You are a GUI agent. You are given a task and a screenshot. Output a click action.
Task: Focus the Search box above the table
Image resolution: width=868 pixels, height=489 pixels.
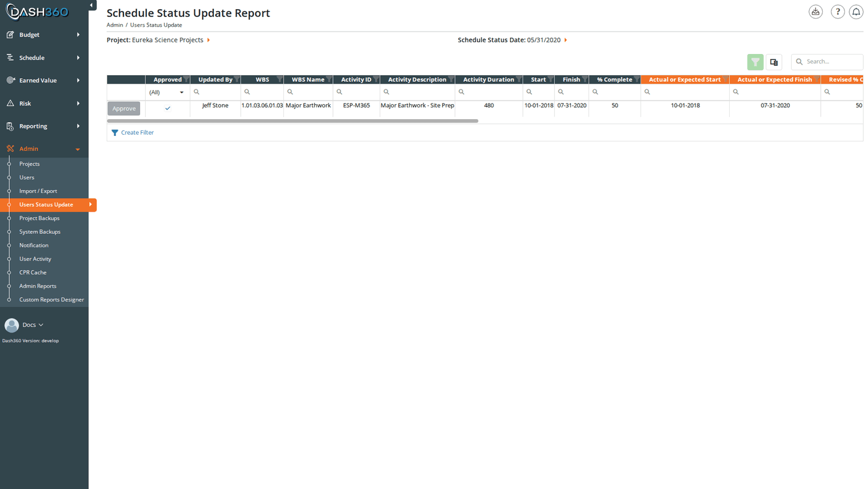827,61
